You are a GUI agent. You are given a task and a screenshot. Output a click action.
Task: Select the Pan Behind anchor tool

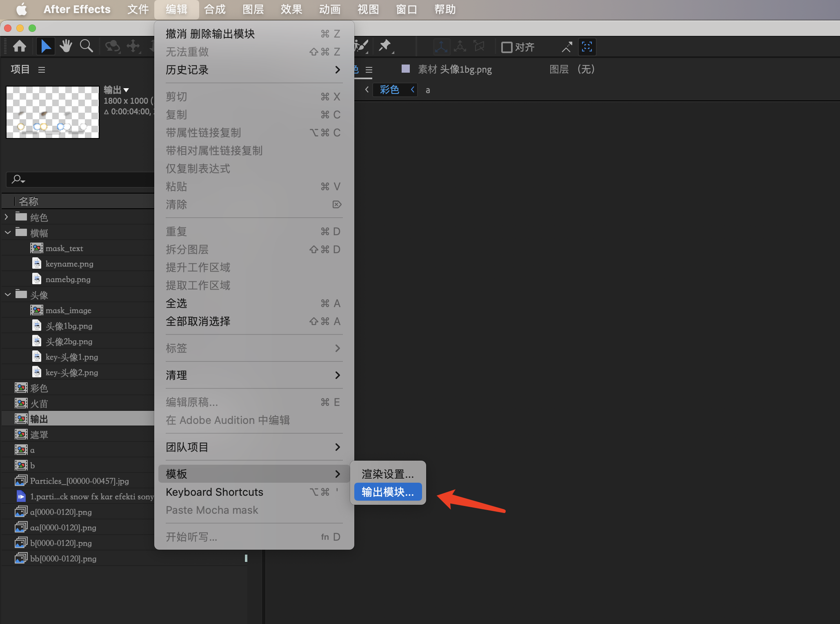(x=133, y=47)
